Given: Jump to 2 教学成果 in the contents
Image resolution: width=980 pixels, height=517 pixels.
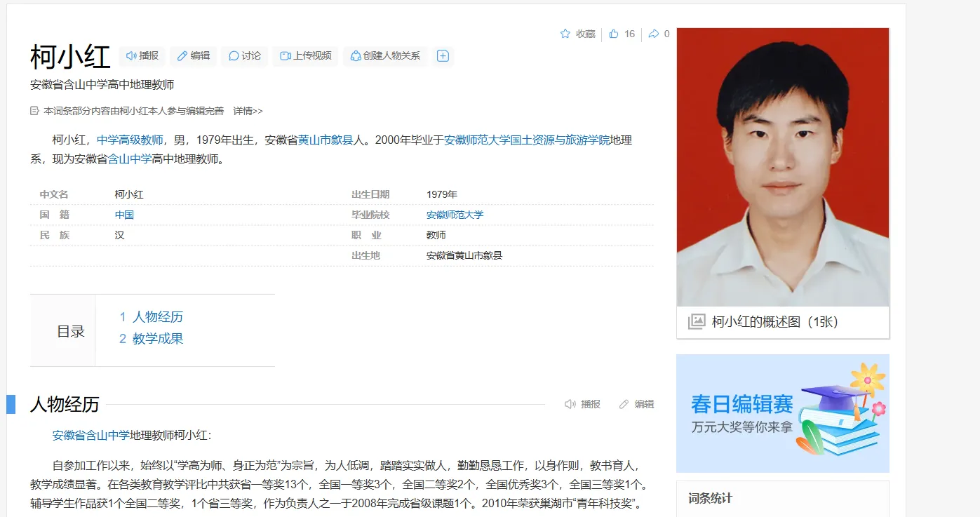Looking at the screenshot, I should coord(151,339).
